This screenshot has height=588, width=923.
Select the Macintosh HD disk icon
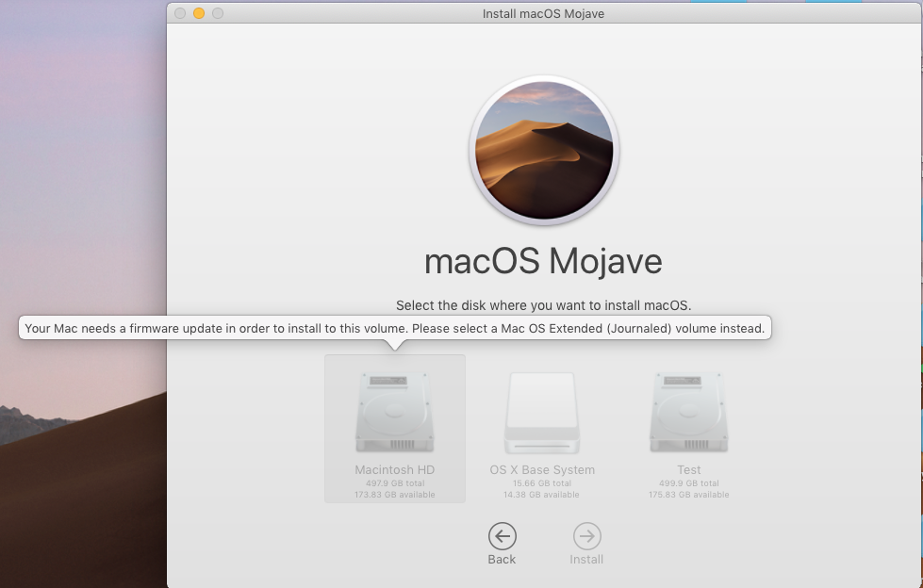coord(394,412)
